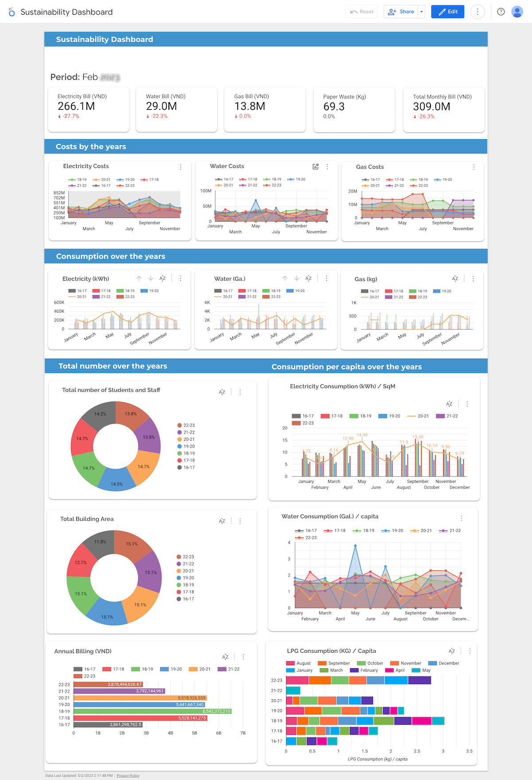The height and width of the screenshot is (780, 532).
Task: Click the 21-22 bar in Annual Billing
Action: coord(119,691)
